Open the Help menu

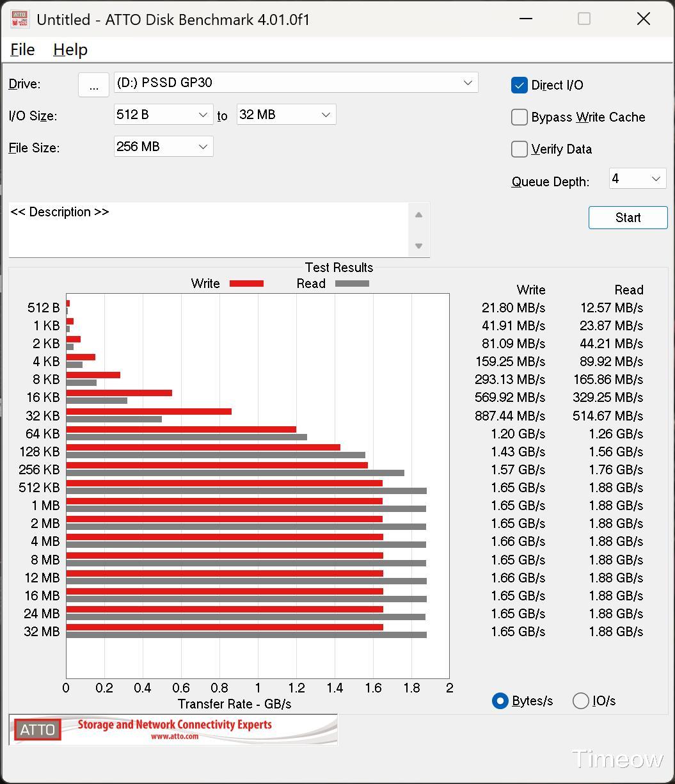click(70, 49)
